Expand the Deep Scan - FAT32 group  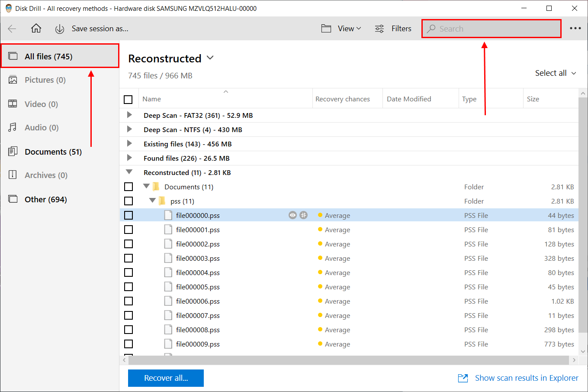coord(129,115)
